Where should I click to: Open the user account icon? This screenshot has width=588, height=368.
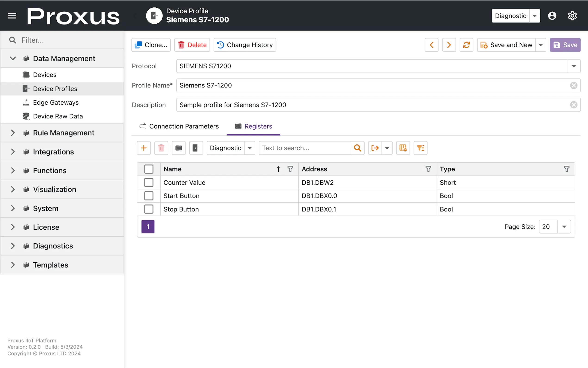coord(552,16)
